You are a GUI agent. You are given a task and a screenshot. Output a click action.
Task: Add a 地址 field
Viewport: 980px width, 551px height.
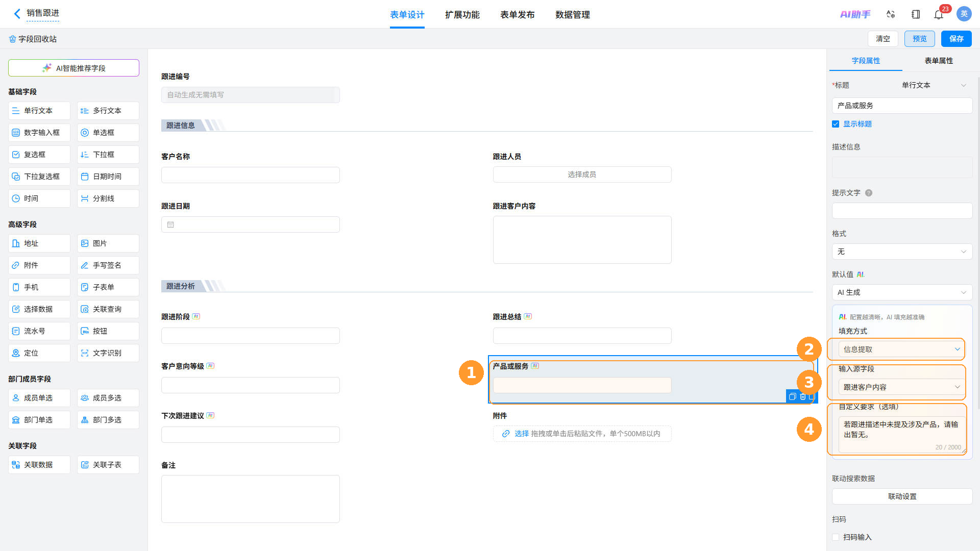39,243
